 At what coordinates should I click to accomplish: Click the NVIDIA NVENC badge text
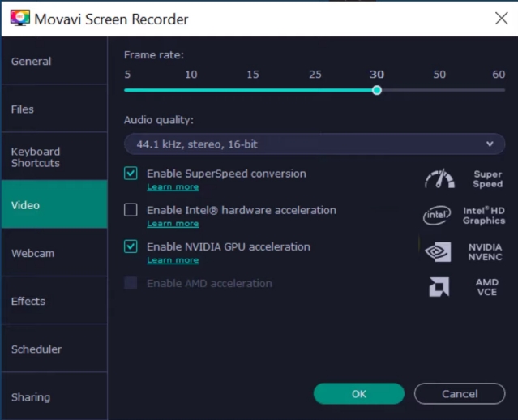[485, 252]
